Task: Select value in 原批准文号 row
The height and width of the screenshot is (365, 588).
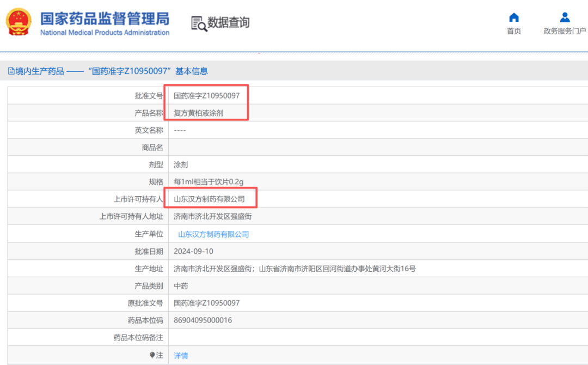Action: tap(207, 303)
